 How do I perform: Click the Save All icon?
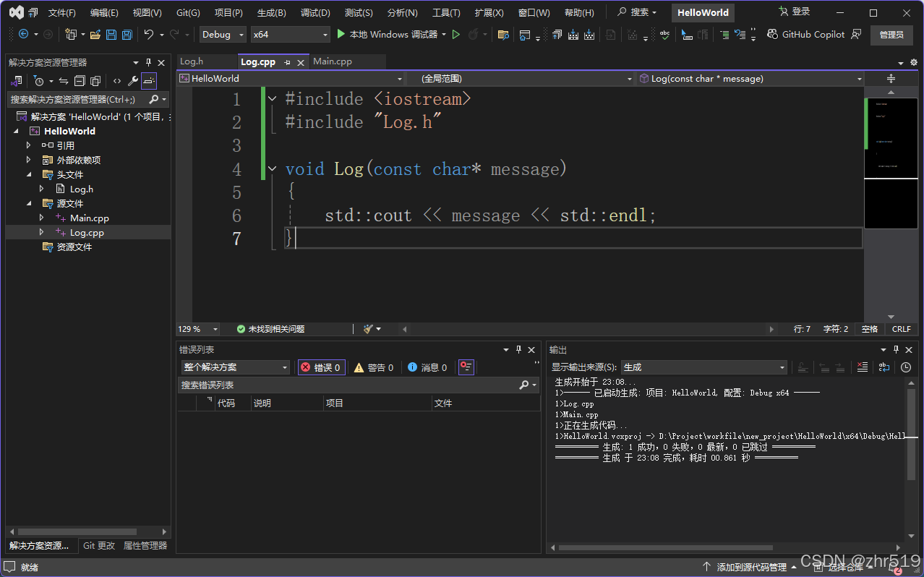(126, 34)
